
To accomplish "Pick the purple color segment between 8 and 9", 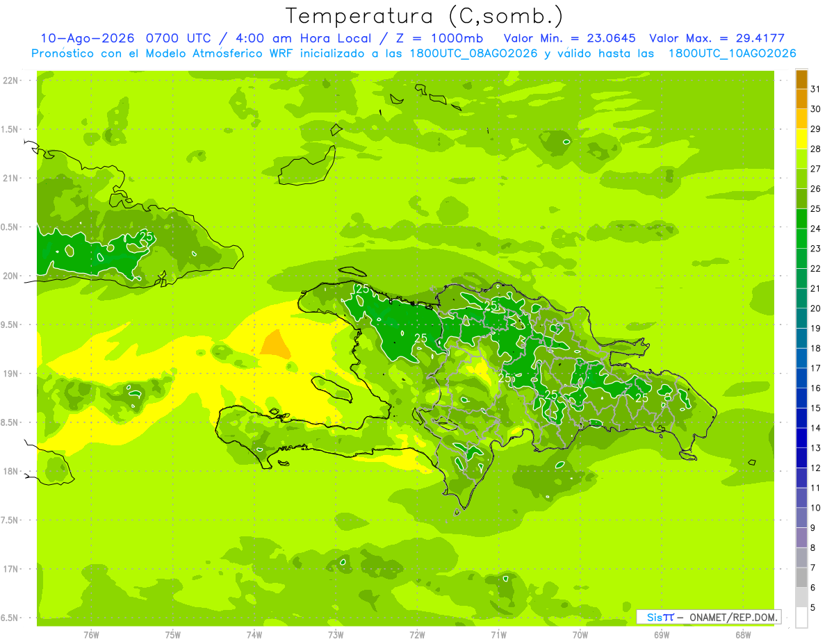I will pyautogui.click(x=801, y=538).
